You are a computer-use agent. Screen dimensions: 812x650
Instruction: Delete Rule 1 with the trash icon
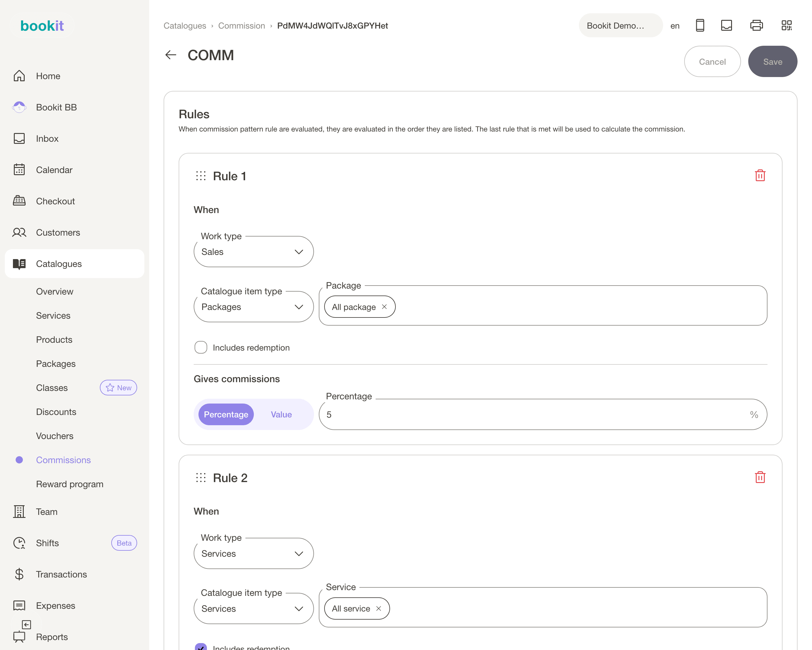pyautogui.click(x=760, y=176)
